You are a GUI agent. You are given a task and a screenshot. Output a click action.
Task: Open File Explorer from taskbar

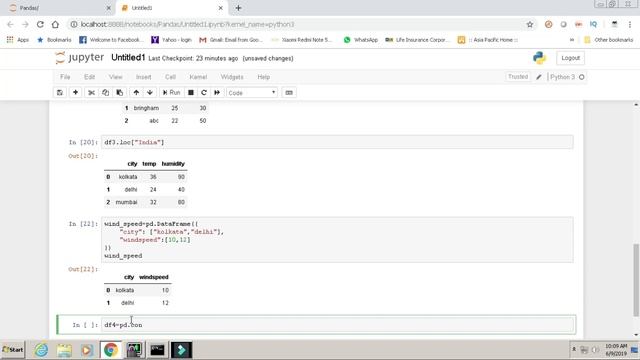pos(64,350)
